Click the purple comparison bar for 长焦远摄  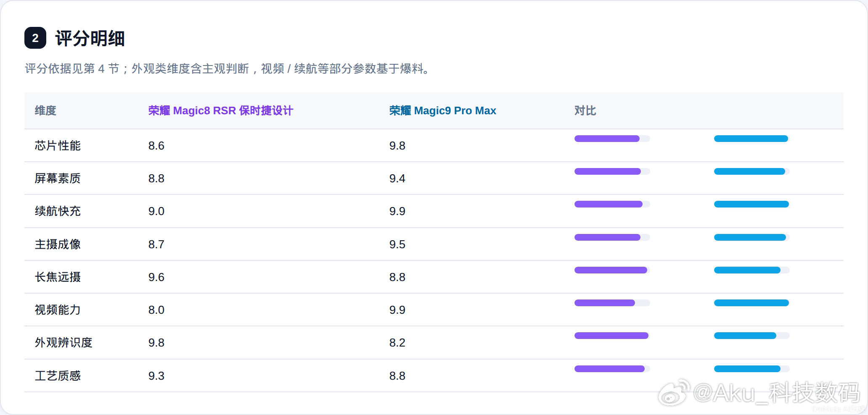pos(611,270)
